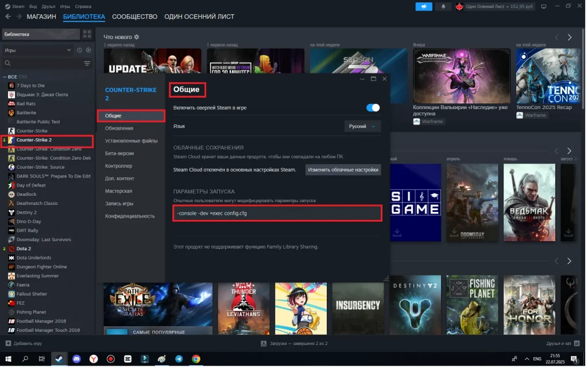
Task: Collapse the ВСЕ games group
Action: pyautogui.click(x=5, y=77)
